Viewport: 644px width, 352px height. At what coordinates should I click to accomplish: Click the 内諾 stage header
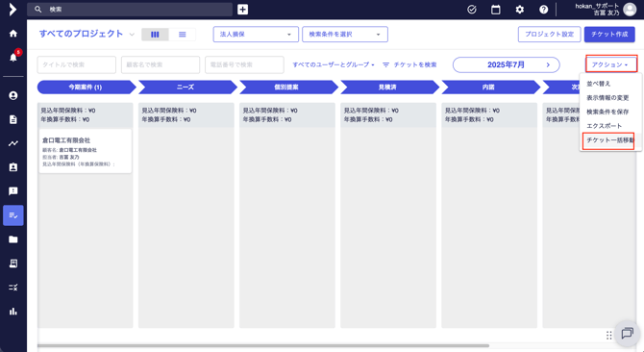(490, 88)
